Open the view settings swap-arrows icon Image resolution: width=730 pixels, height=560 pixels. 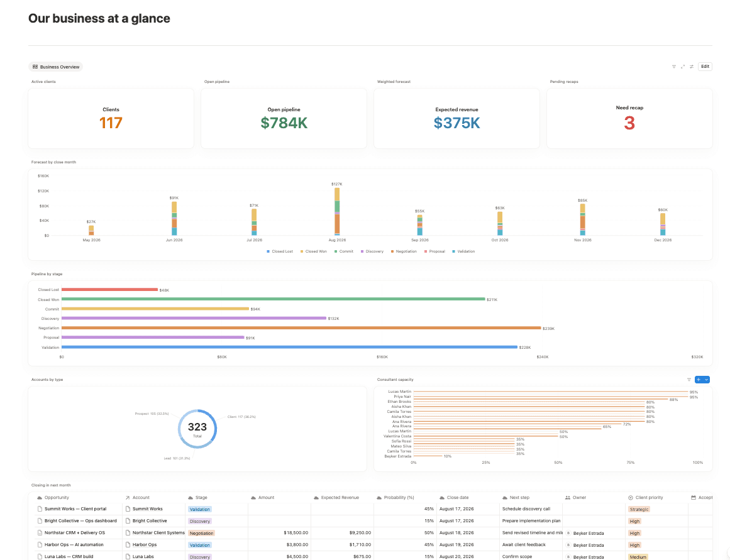pos(692,67)
